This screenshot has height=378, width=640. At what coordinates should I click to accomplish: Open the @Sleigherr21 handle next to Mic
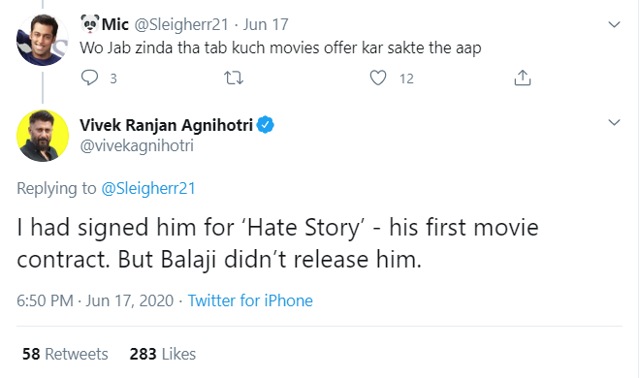point(181,24)
